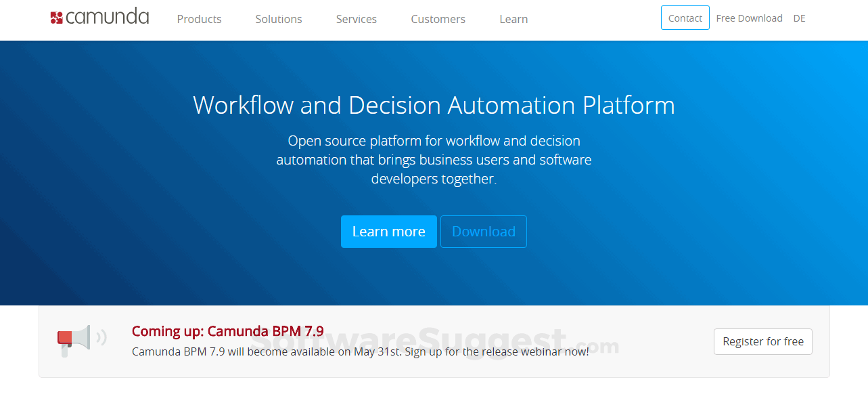The width and height of the screenshot is (868, 407).
Task: Click the red camunda logo icon
Action: [x=57, y=18]
